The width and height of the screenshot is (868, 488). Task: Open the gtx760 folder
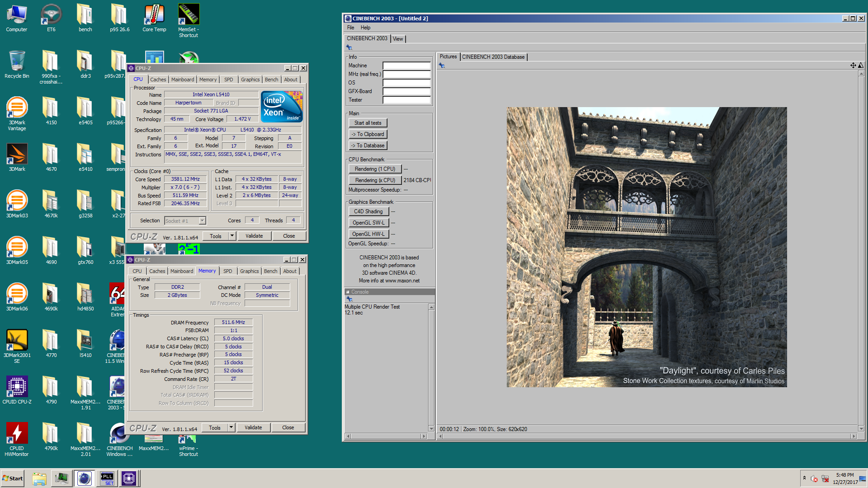85,250
